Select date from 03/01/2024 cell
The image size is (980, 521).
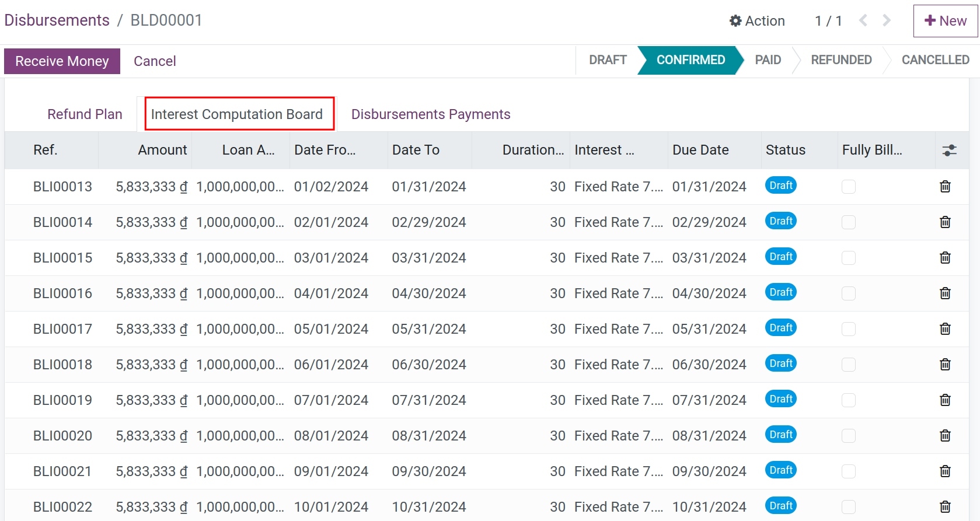(x=331, y=258)
